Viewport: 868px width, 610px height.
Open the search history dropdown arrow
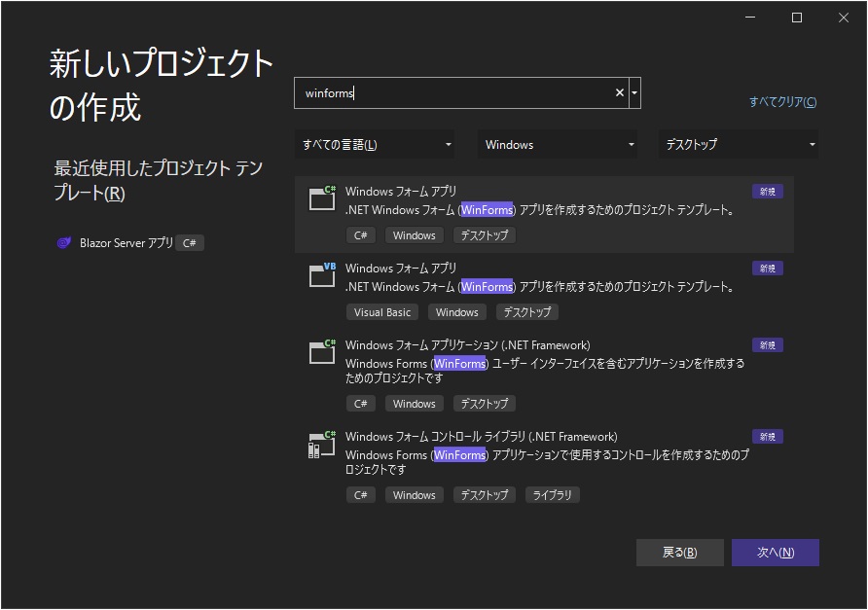point(634,93)
